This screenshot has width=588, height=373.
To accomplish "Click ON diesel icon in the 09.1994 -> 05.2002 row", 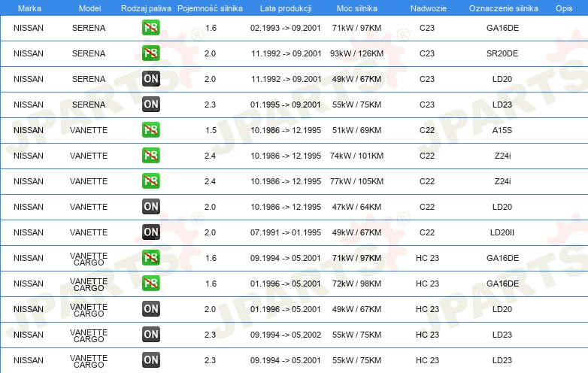I will click(150, 335).
